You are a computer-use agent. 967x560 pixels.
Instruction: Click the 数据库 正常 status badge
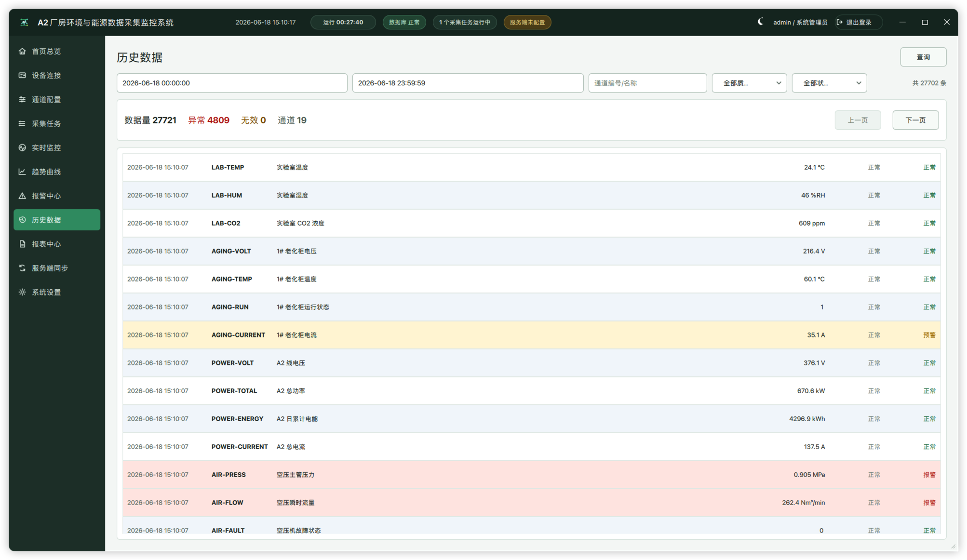404,22
